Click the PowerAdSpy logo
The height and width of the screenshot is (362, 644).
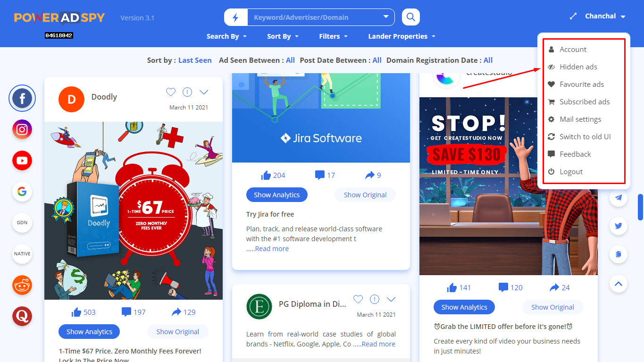[x=59, y=18]
